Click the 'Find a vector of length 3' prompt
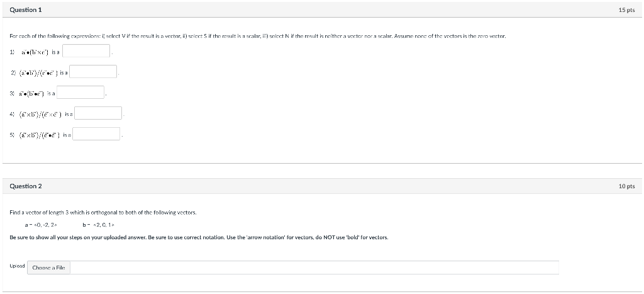The image size is (644, 294). click(x=103, y=213)
